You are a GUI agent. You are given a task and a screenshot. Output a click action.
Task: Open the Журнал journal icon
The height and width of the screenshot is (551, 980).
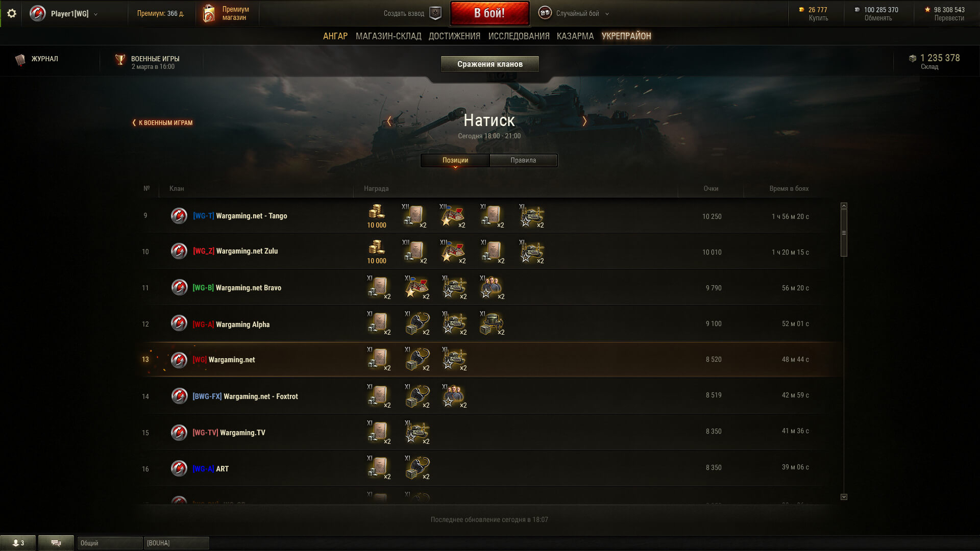[x=20, y=60]
